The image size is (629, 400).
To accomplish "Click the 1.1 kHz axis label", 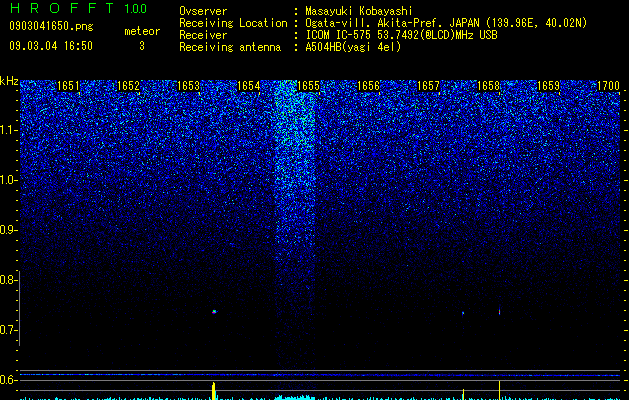I will tap(8, 130).
